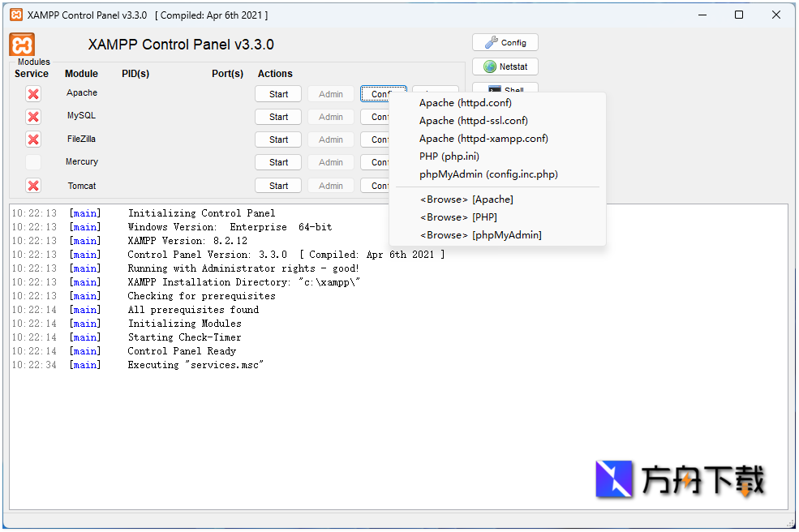Image resolution: width=799 pixels, height=532 pixels.
Task: Choose Apache (httpd-ssl.conf) menu entry
Action: click(x=497, y=121)
